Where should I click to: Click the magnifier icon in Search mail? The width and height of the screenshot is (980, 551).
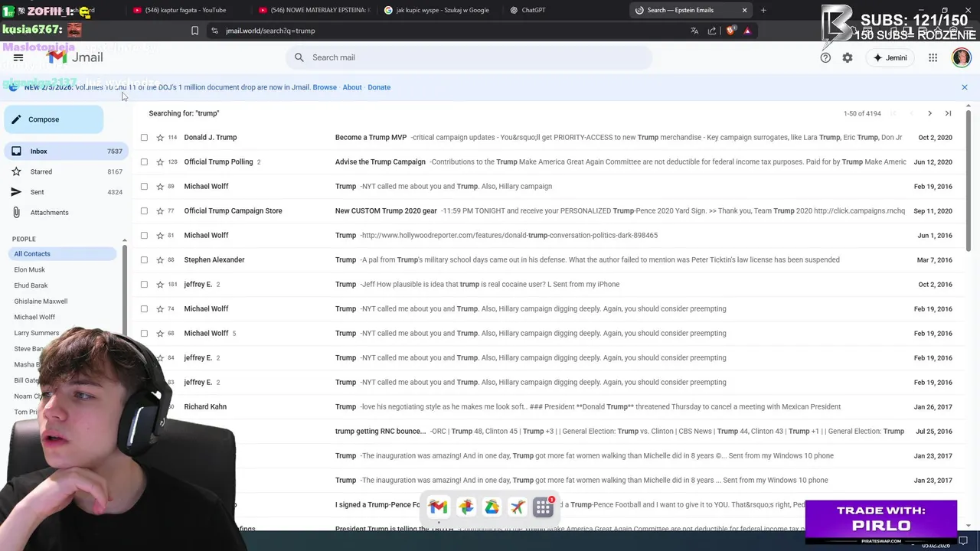click(x=299, y=57)
